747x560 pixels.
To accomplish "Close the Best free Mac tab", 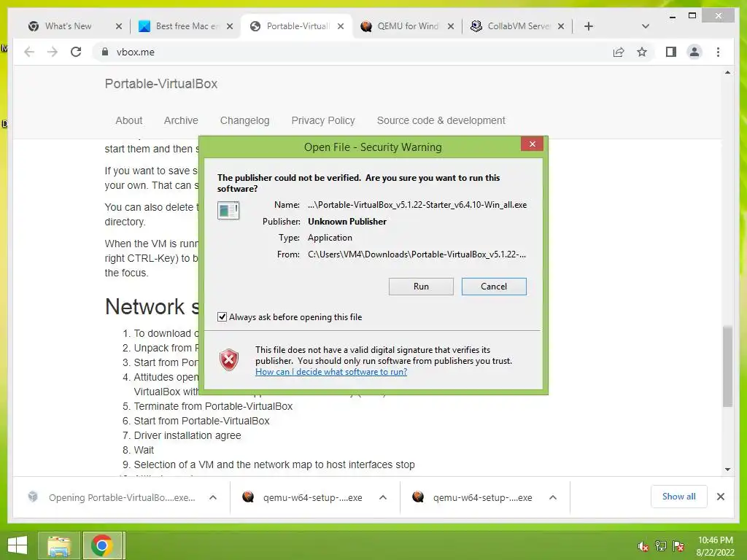I will pos(230,27).
